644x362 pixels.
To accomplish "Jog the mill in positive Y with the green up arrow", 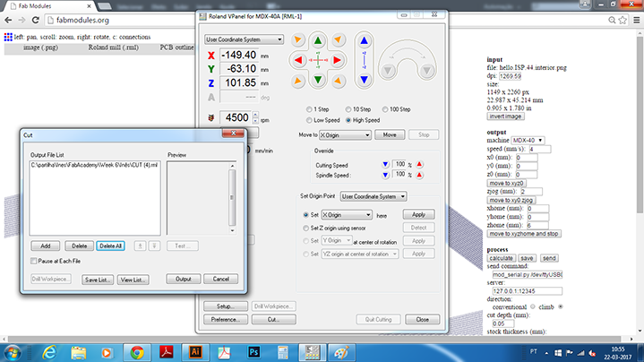I will pos(318,40).
